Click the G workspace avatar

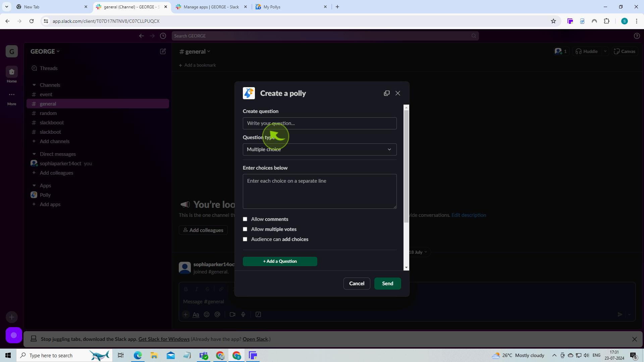(x=12, y=52)
